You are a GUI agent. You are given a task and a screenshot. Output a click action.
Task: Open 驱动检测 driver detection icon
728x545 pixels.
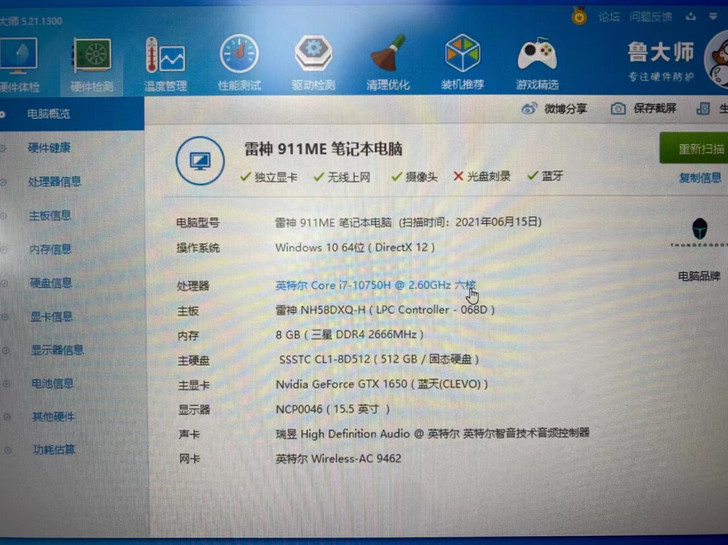click(x=313, y=54)
